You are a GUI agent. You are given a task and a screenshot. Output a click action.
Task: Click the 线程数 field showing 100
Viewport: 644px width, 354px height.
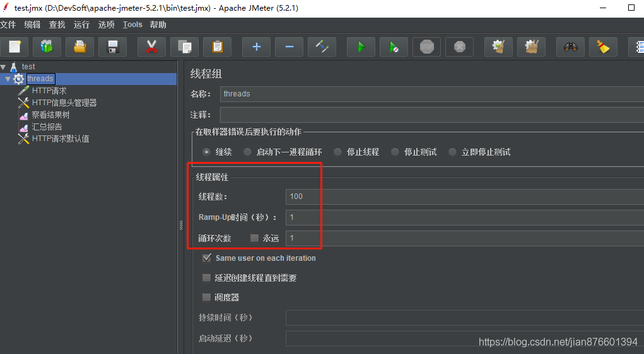[465, 197]
